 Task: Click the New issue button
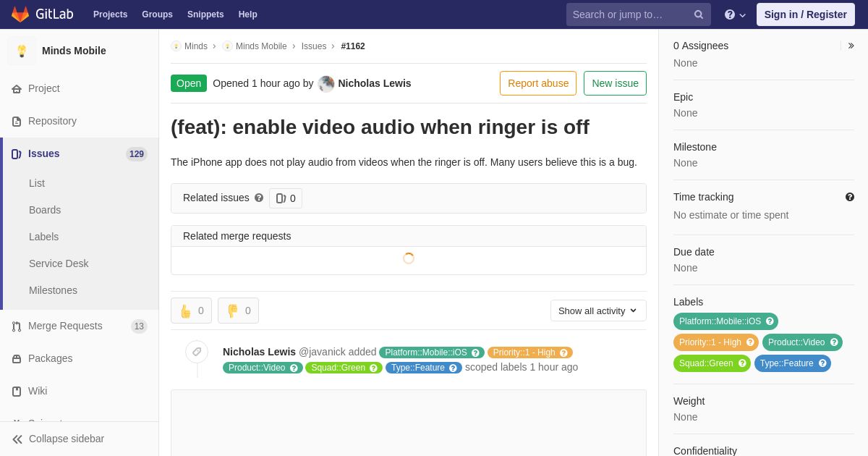pyautogui.click(x=615, y=83)
